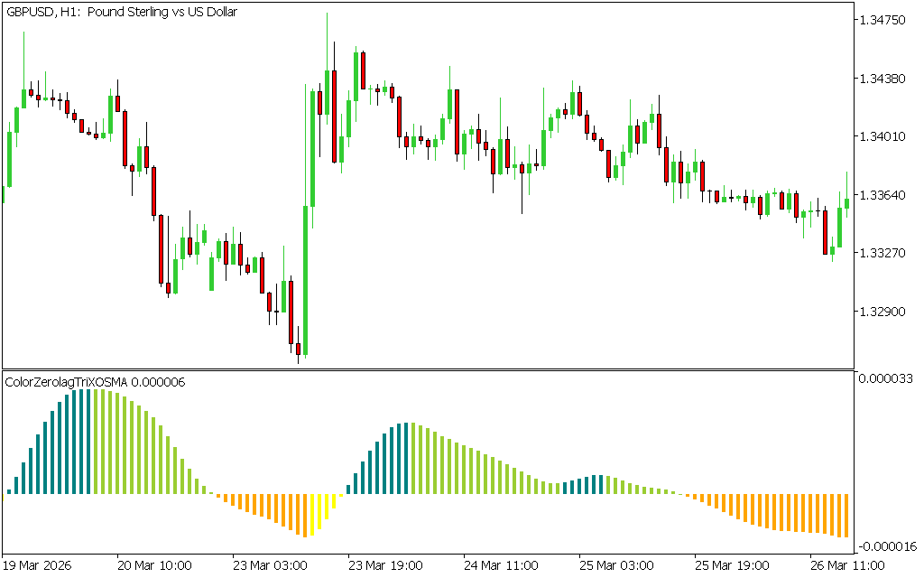Click the ColorZerolagTriXOSMA indicator label
This screenshot has height=578, width=924.
(x=96, y=382)
